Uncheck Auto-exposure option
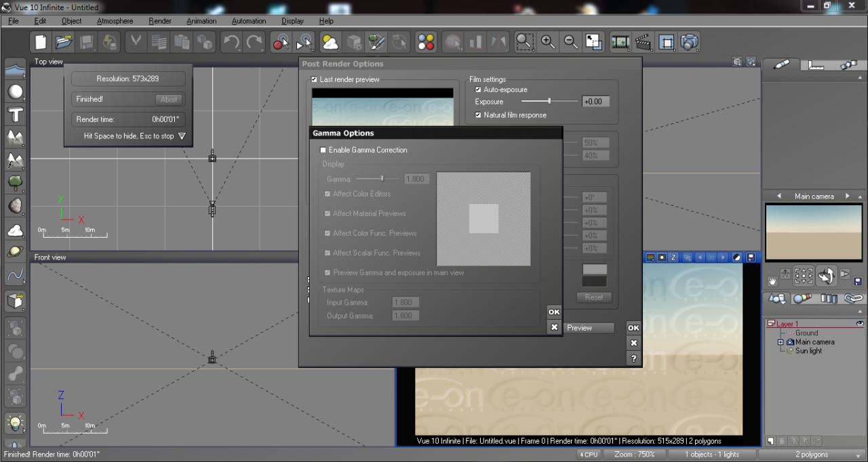 (x=478, y=89)
